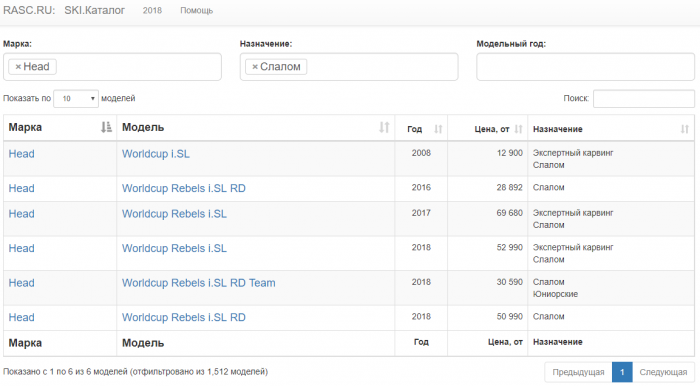The width and height of the screenshot is (700, 386).
Task: Go to the Предыдущая pagination page
Action: [x=578, y=372]
